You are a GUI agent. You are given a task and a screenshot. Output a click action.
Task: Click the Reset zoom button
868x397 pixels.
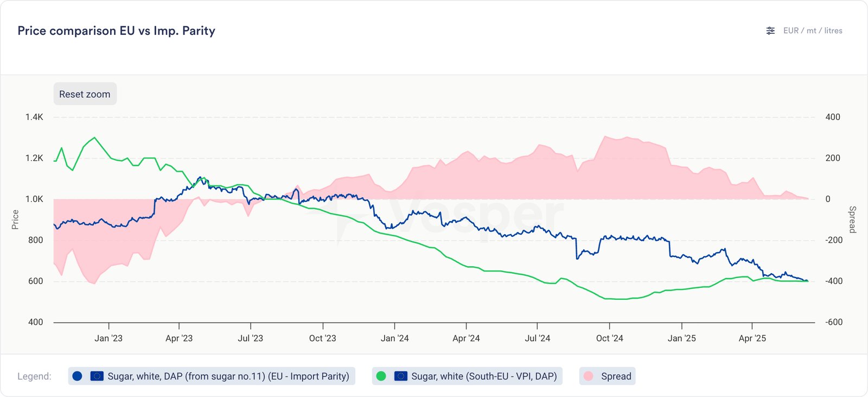click(85, 94)
